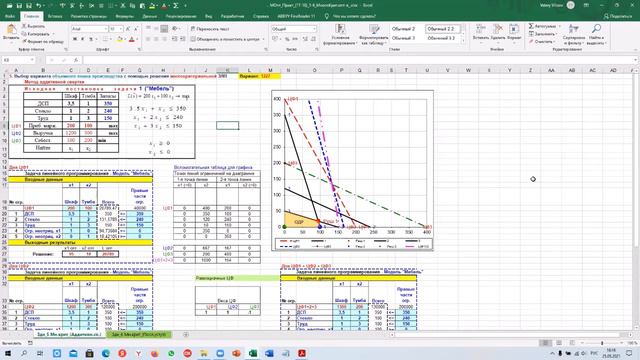Image resolution: width=640 pixels, height=360 pixels.
Task: Switch to the Вид ribbon tab
Action: pos(209,16)
